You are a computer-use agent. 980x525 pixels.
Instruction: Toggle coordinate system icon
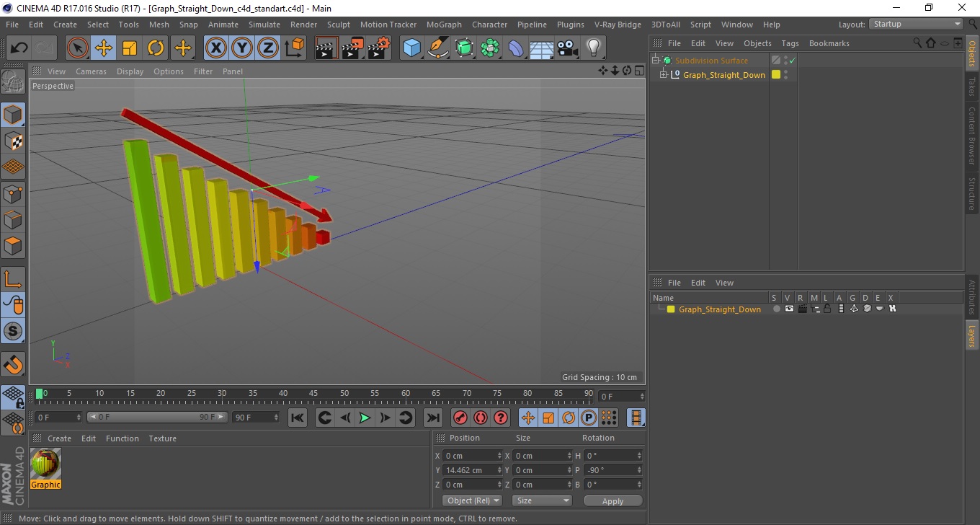point(294,48)
